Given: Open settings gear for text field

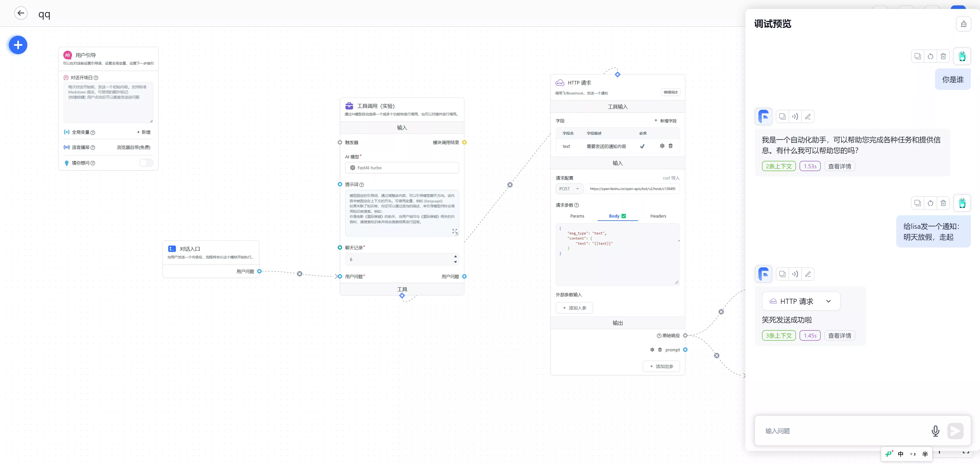Looking at the screenshot, I should tap(662, 146).
